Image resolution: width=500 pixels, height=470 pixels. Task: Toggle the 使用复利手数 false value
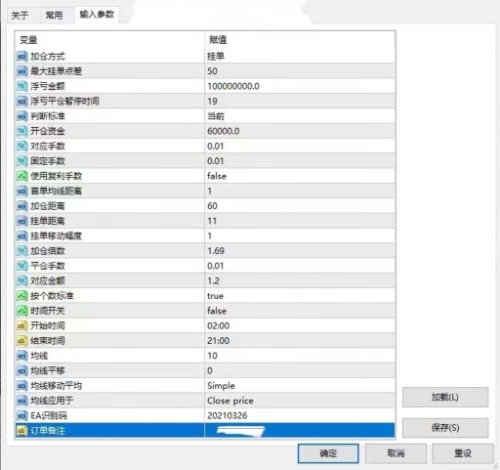(x=300, y=176)
